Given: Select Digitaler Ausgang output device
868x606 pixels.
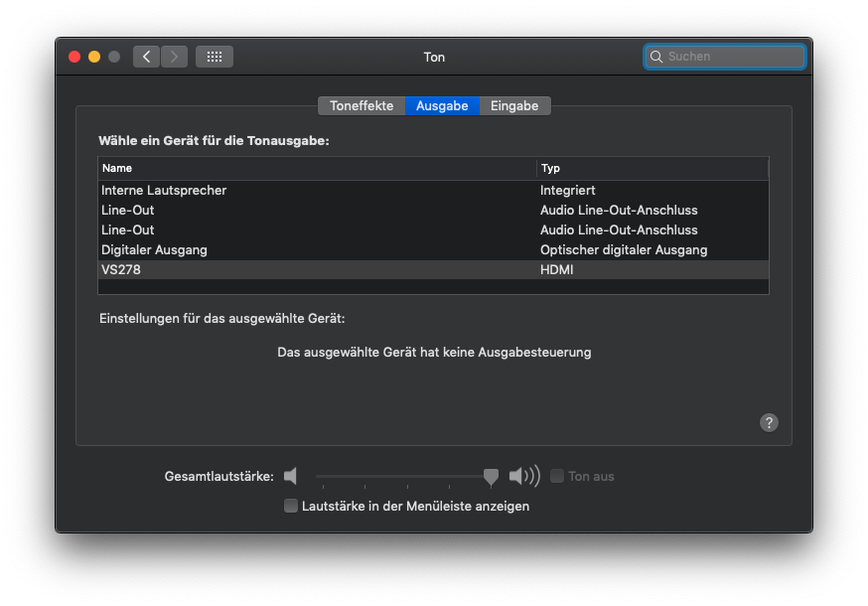Looking at the screenshot, I should (x=154, y=249).
